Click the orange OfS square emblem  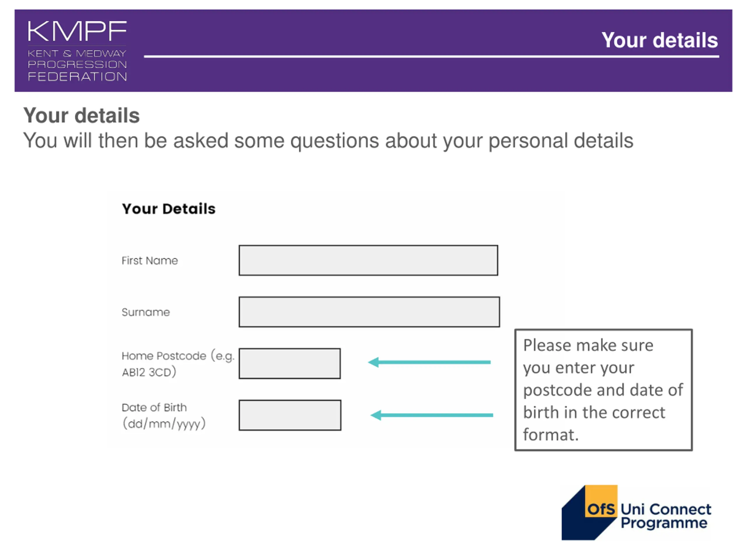tap(601, 501)
